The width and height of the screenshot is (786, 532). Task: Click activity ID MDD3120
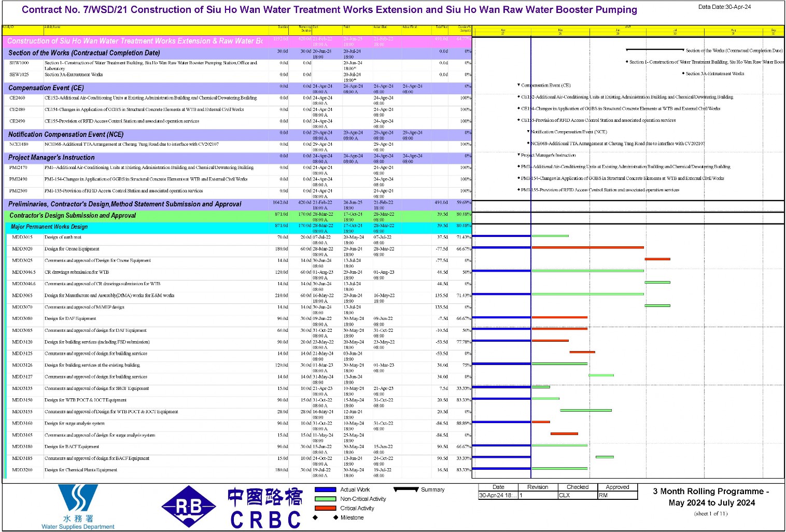(22, 342)
